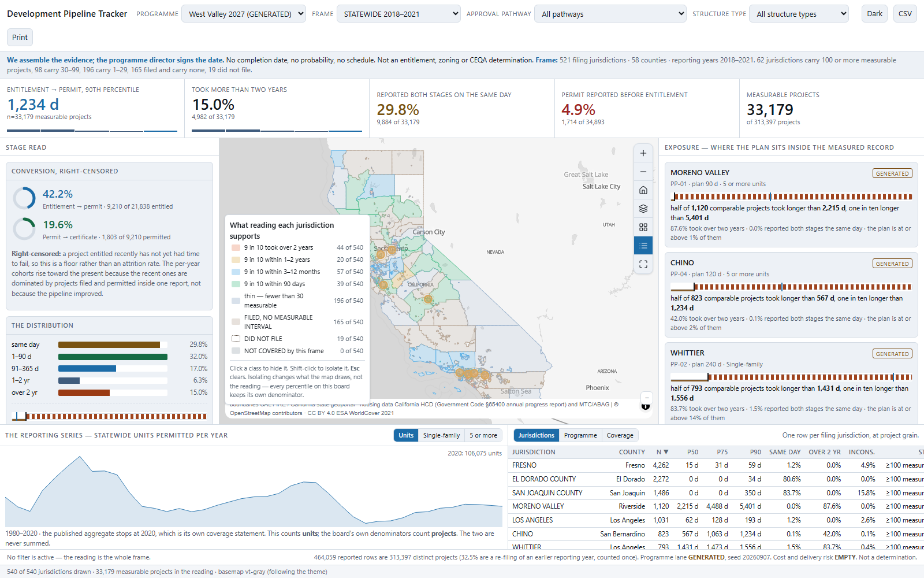Click the '9 in 10 within 3–12 months' color swatch

236,272
